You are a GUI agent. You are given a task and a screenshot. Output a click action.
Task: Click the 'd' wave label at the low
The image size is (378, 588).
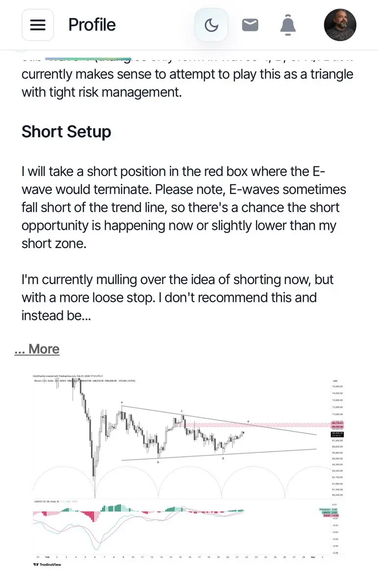coord(223,458)
